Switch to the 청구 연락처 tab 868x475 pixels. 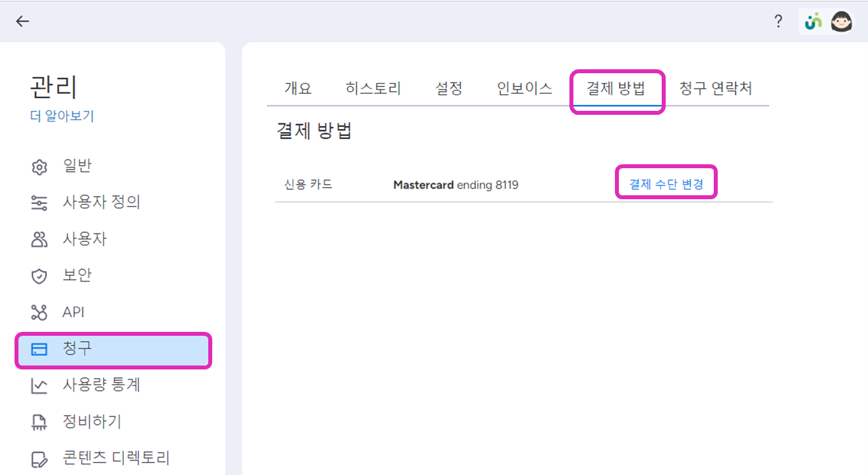tap(716, 88)
